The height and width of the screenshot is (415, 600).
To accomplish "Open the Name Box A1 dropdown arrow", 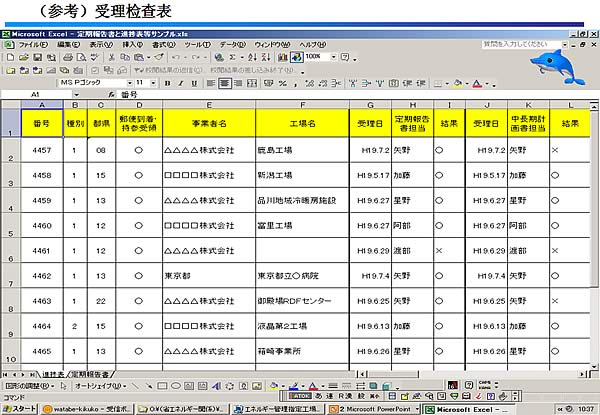I will 76,94.
